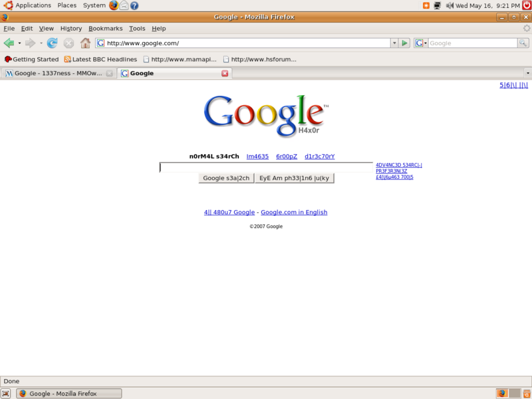Select the empty gray workspace in switcher
The width and height of the screenshot is (532, 399).
pyautogui.click(x=515, y=394)
